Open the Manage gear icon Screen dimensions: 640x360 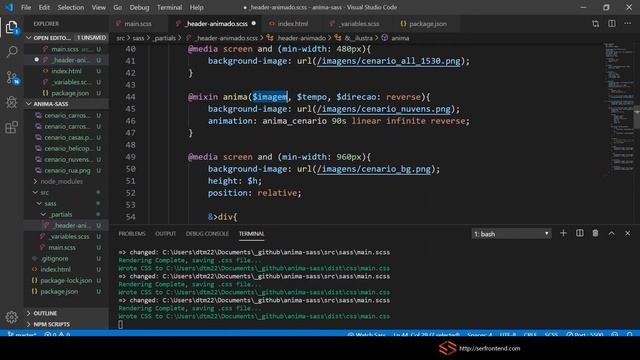pyautogui.click(x=11, y=317)
